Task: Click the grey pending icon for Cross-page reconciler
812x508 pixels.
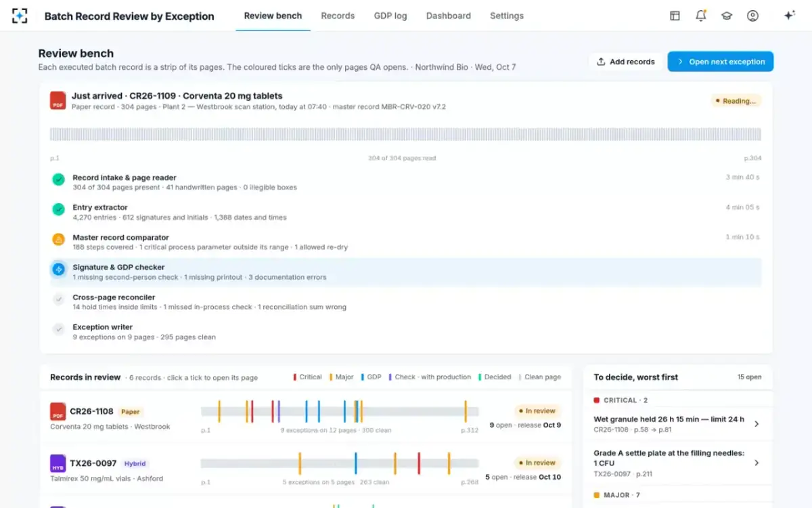Action: click(x=59, y=299)
